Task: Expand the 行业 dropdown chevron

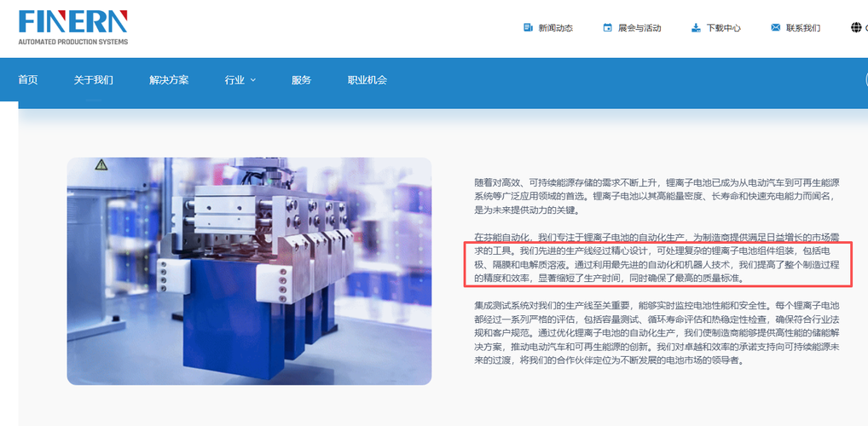Action: 253,80
